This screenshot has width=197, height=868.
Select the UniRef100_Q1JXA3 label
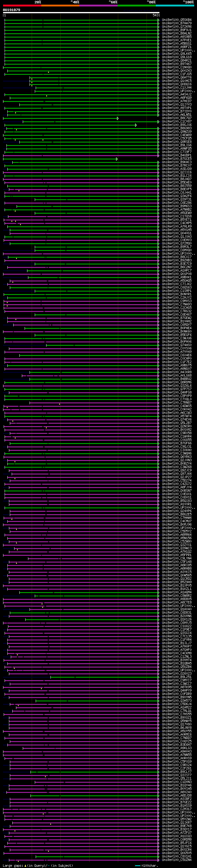pos(176,236)
